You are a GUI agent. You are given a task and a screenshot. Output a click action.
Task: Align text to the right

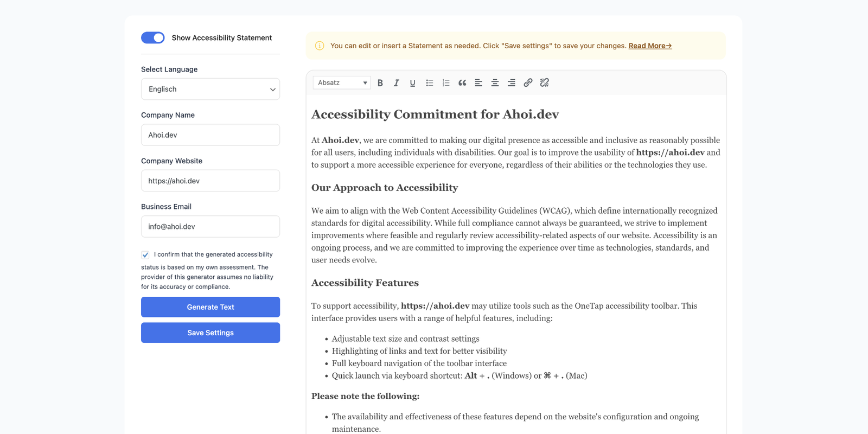coord(511,83)
